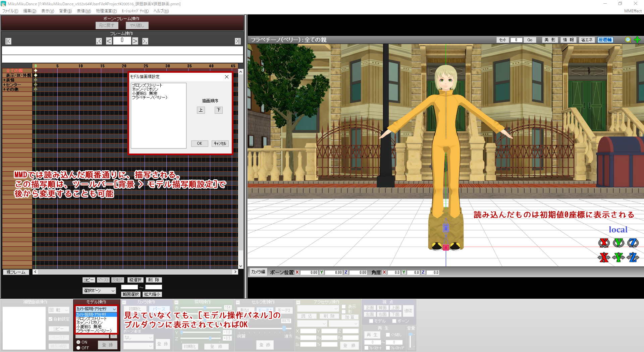
Task: Select the ON display radio button
Action: (78, 342)
